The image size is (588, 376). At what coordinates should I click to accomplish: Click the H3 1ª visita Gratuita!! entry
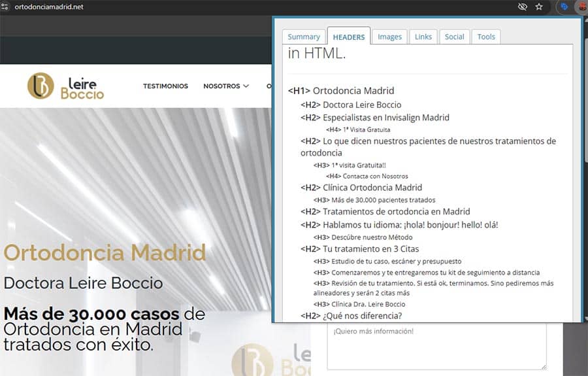coord(350,165)
